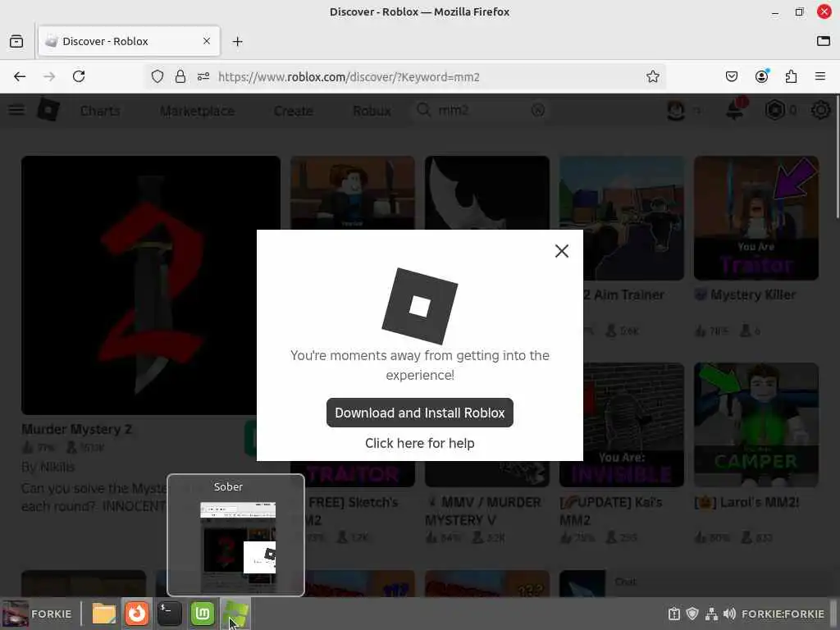Open the Roblox avatar profile icon
The height and width of the screenshot is (630, 840).
click(x=676, y=111)
